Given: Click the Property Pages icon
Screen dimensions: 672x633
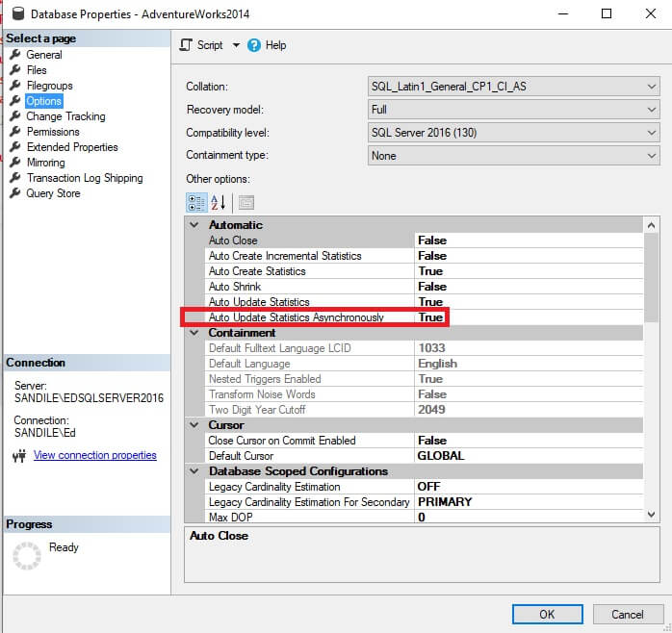Looking at the screenshot, I should coord(246,203).
